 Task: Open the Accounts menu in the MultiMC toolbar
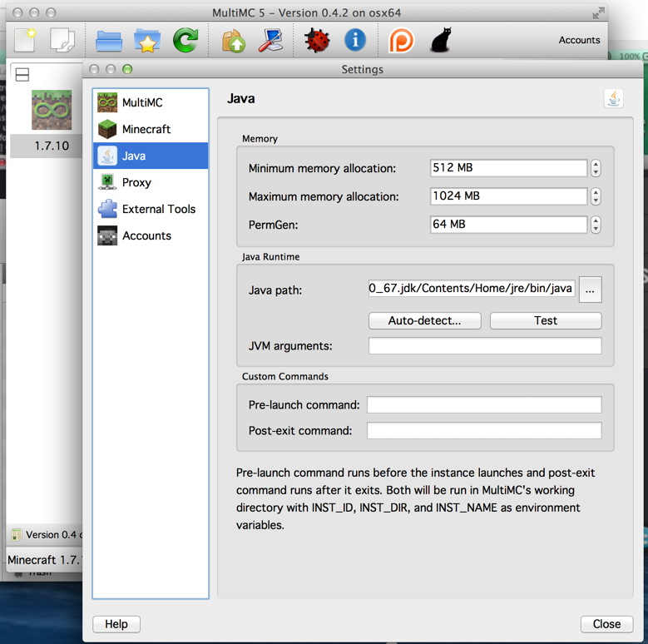tap(579, 40)
